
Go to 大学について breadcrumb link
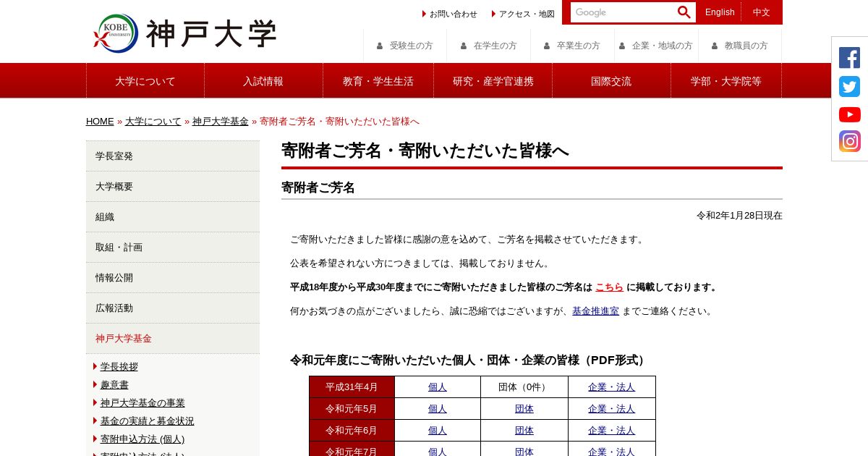(153, 121)
